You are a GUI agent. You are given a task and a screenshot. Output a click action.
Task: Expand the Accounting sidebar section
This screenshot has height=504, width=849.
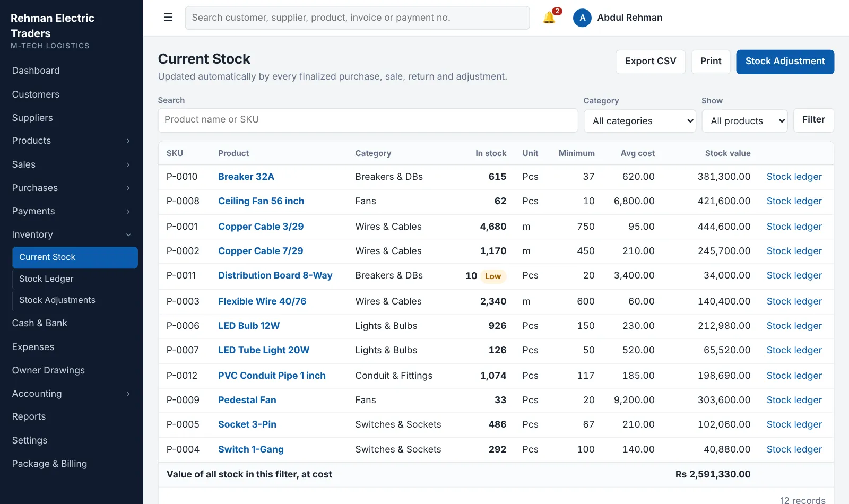tap(72, 394)
